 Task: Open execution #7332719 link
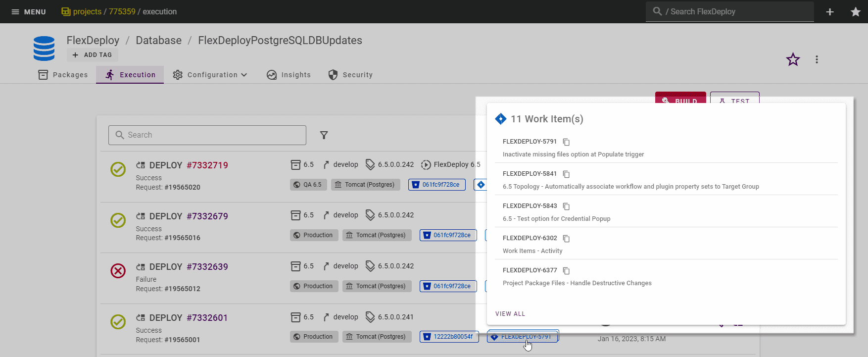coord(207,165)
